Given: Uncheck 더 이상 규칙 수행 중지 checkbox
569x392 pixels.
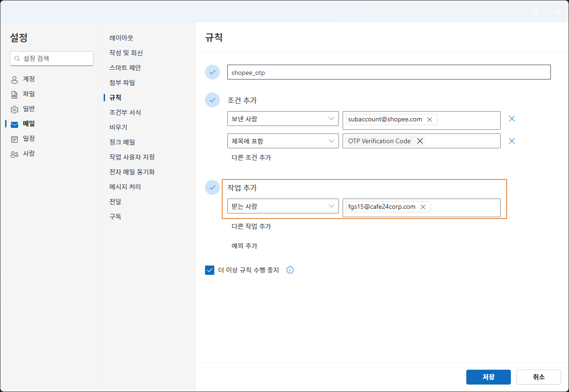Looking at the screenshot, I should tap(210, 270).
